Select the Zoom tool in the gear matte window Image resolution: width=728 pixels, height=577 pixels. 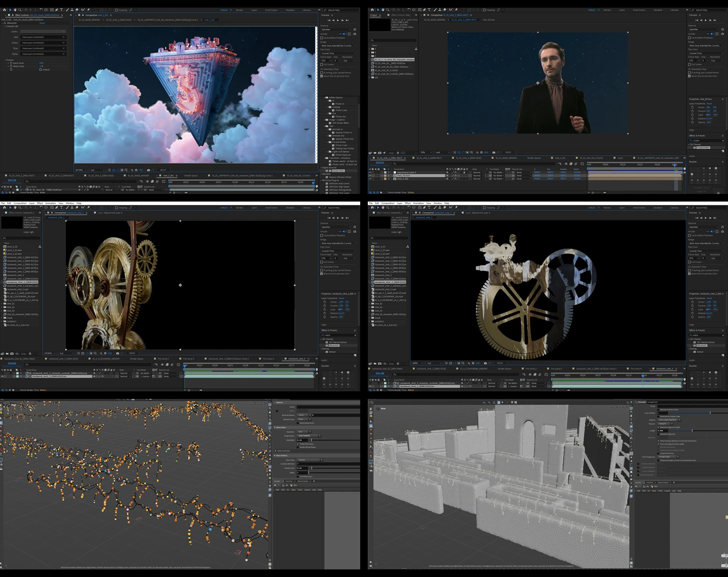click(388, 208)
